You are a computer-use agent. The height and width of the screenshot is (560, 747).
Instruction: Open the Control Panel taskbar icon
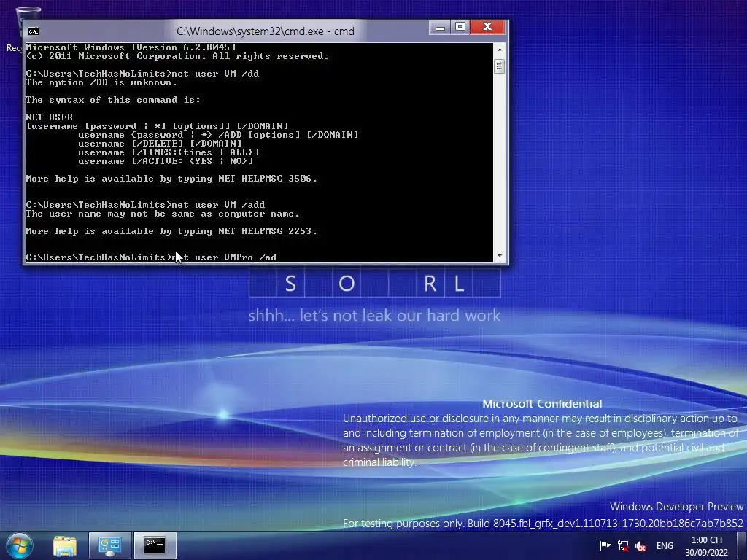[109, 545]
